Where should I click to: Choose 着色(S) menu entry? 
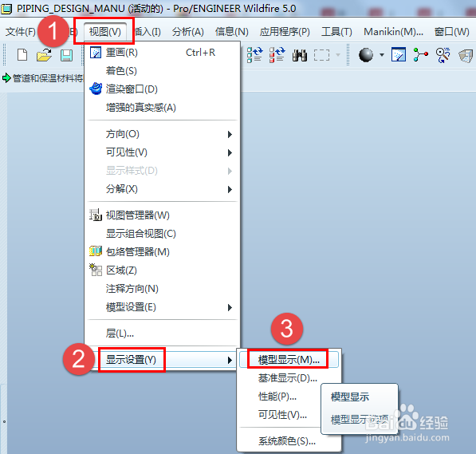click(x=162, y=71)
